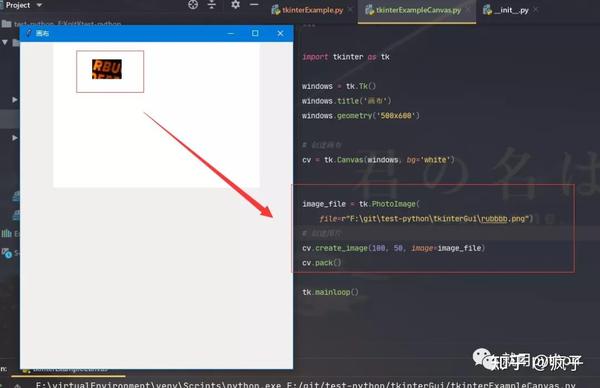Click the feather icon in the canvas window title bar
The width and height of the screenshot is (600, 388).
[x=29, y=33]
